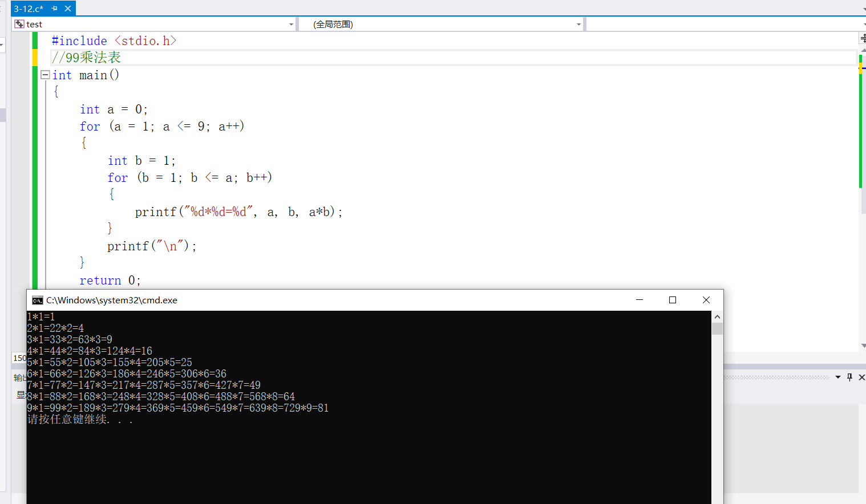Open the (全局范围) scope dropdown
This screenshot has height=504, width=866.
(578, 25)
